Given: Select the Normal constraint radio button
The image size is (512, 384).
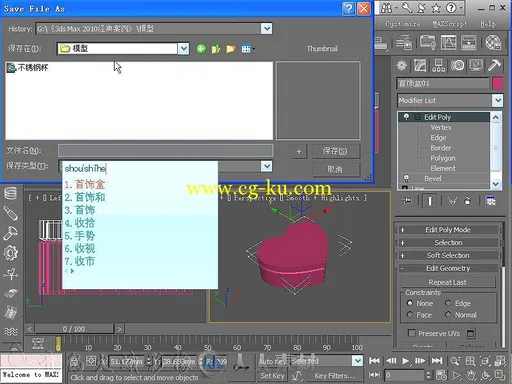Looking at the screenshot, I should [x=448, y=314].
